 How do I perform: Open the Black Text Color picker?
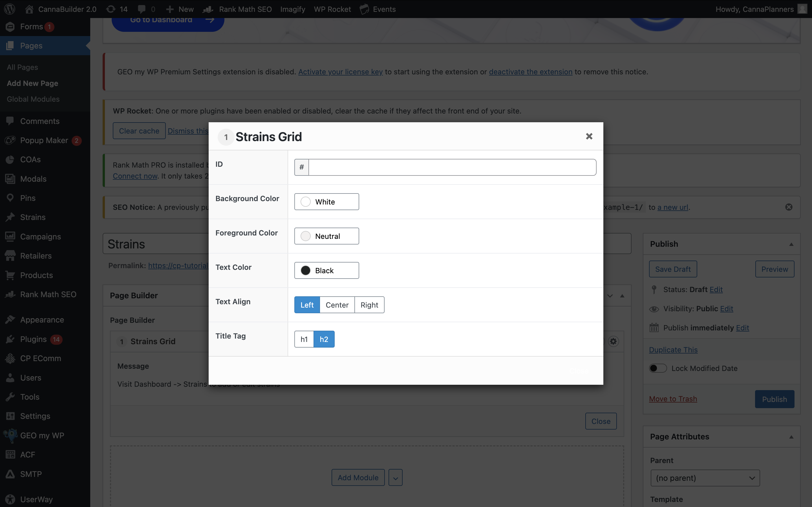pos(326,271)
